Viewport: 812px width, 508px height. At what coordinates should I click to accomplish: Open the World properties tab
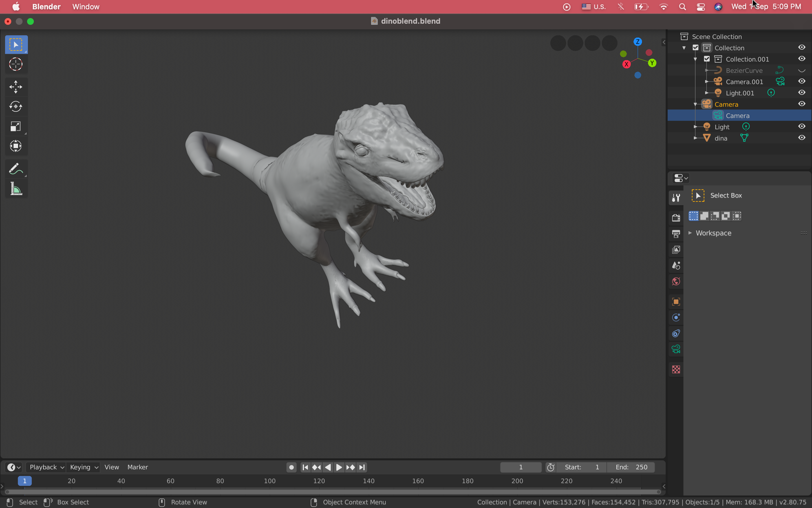(x=676, y=282)
